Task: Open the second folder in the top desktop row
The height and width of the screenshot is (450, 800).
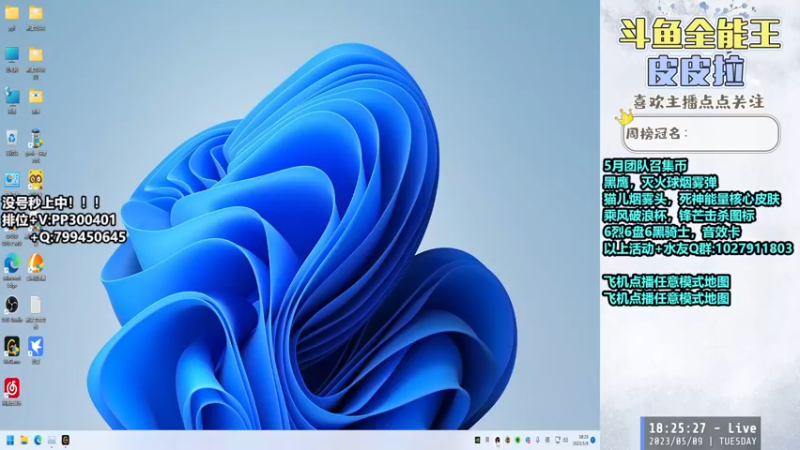Action: pos(36,13)
